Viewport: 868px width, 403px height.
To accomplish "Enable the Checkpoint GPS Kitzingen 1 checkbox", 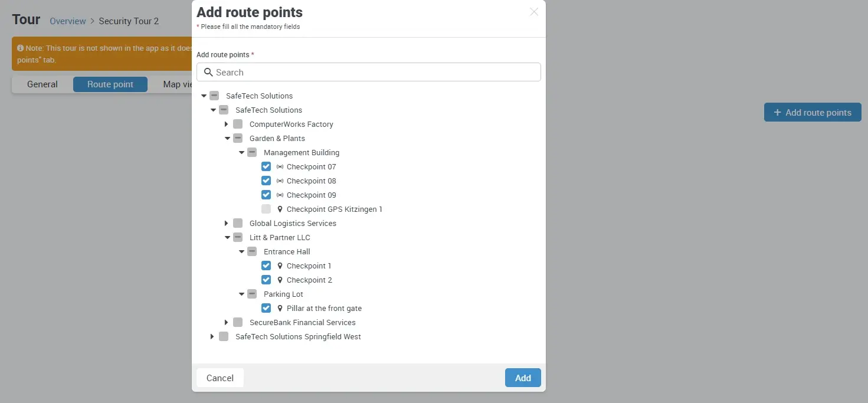I will pos(266,209).
